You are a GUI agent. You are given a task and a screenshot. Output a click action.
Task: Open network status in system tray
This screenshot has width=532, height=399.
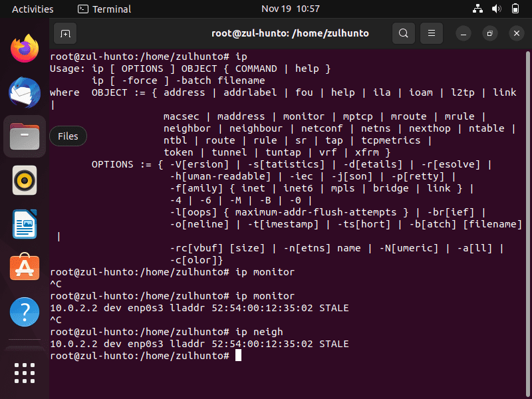[x=477, y=9]
